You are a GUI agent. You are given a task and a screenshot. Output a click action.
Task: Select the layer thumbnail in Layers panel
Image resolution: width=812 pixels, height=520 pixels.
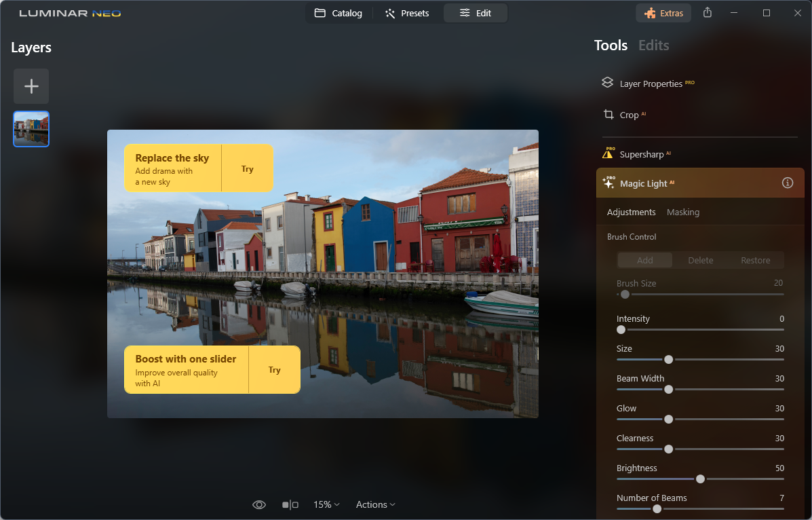31,129
